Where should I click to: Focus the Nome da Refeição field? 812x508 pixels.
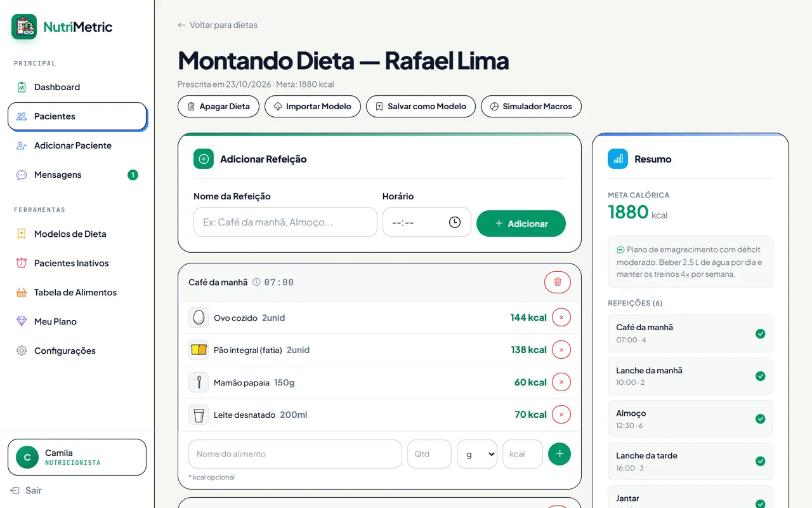[285, 222]
